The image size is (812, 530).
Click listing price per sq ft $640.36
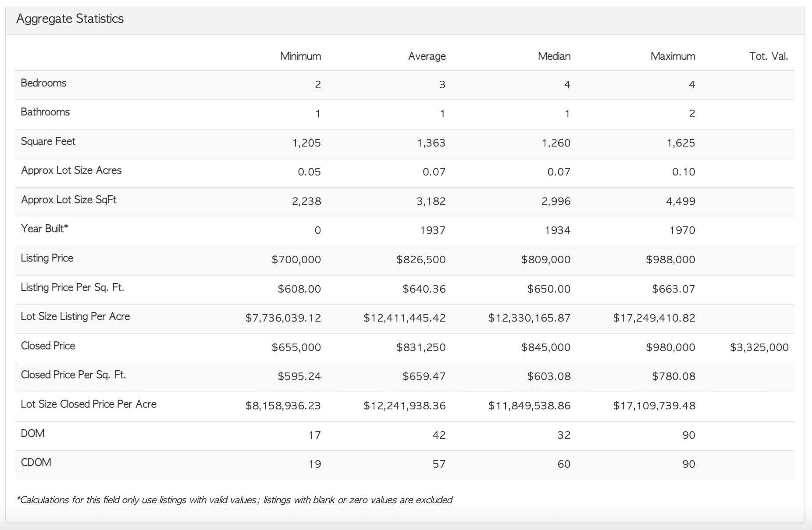[424, 289]
